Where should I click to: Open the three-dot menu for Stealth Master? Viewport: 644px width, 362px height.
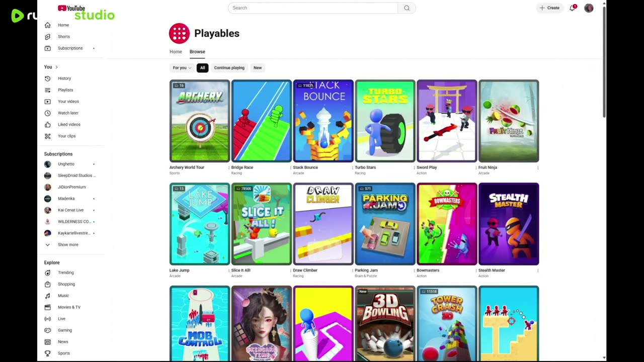tap(538, 270)
